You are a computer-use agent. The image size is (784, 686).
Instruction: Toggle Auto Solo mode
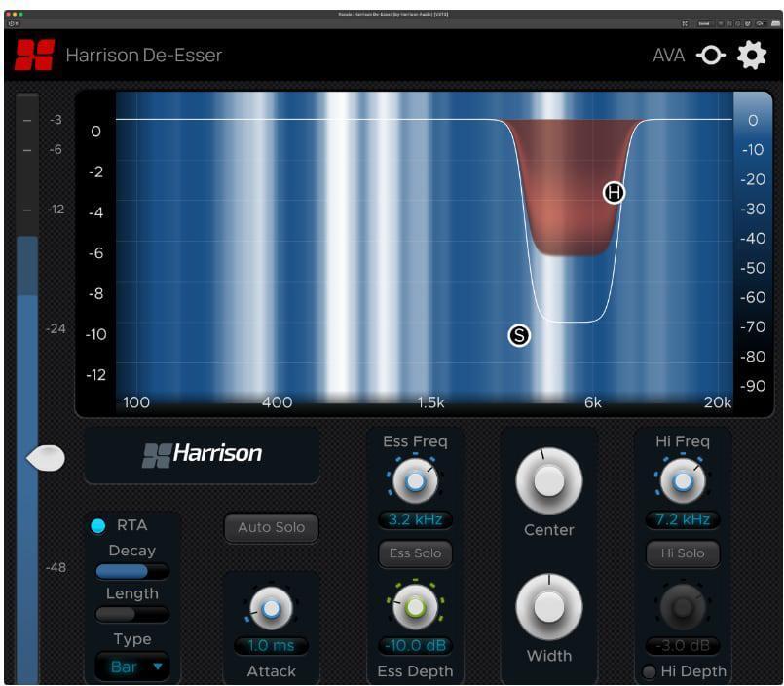pos(271,528)
